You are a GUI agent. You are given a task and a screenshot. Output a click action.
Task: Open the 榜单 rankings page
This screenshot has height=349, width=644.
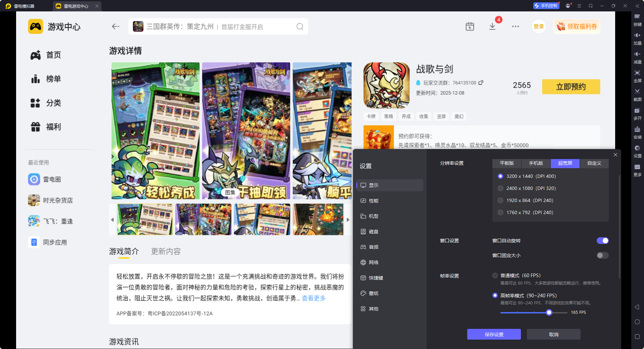tap(46, 79)
